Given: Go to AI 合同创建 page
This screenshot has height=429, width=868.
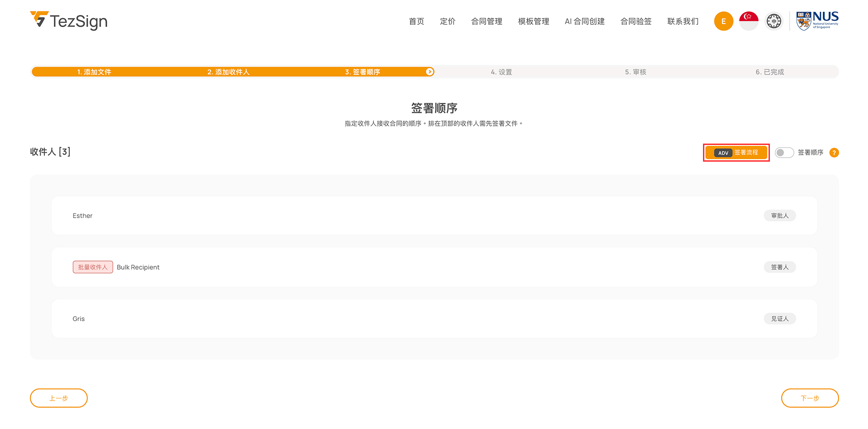Looking at the screenshot, I should tap(585, 21).
